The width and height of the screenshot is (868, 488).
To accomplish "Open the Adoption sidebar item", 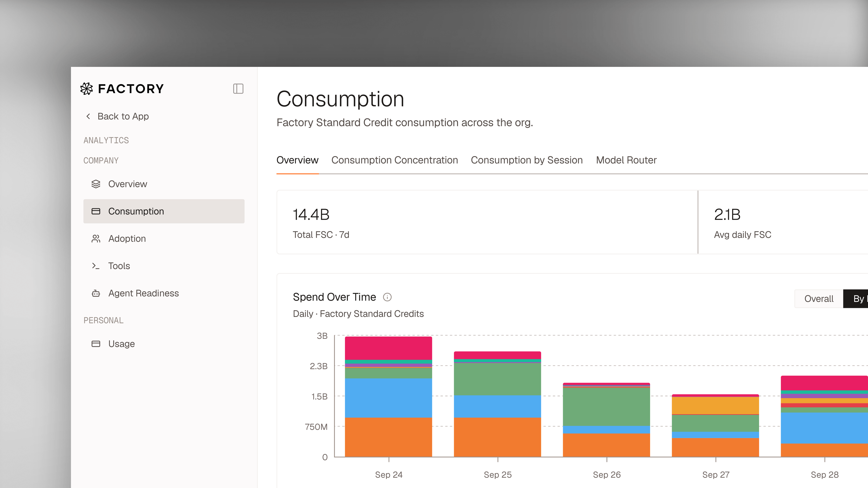I will point(164,238).
